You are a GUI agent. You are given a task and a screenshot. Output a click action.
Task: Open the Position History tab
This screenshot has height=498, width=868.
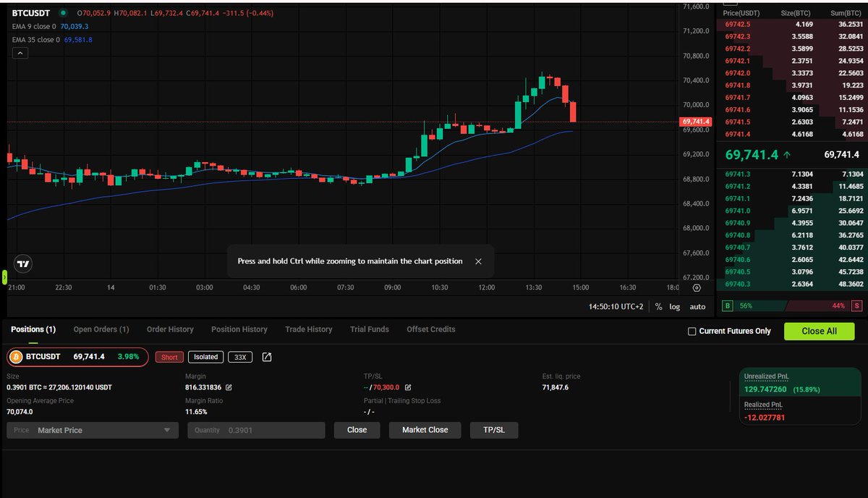tap(239, 329)
